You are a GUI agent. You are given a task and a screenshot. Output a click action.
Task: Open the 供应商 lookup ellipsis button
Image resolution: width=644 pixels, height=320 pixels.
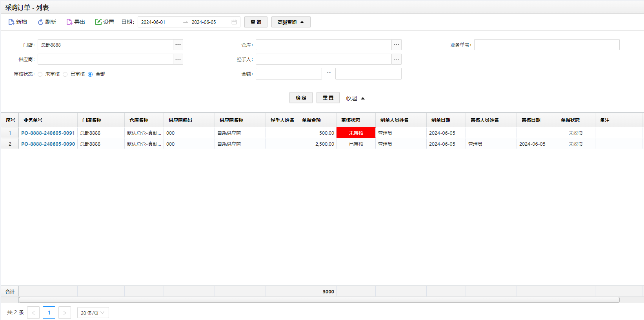178,59
